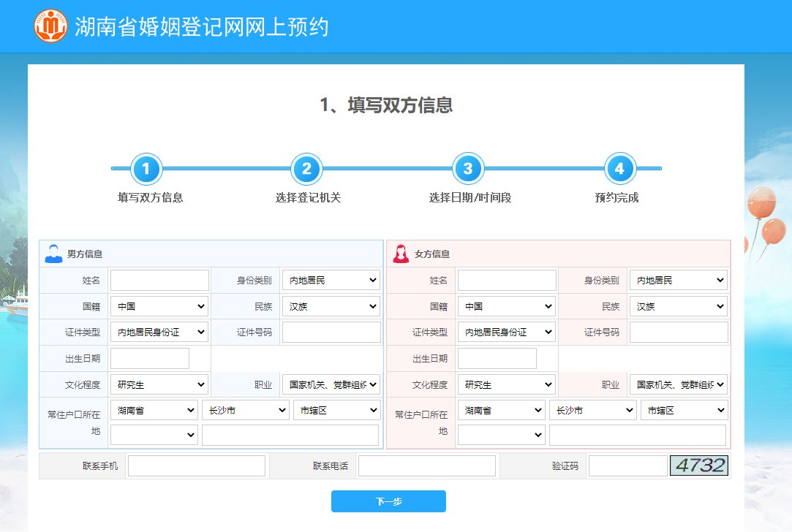Expand the female 证件类型 dropdown
Viewport: 792px width, 532px height.
coord(506,332)
